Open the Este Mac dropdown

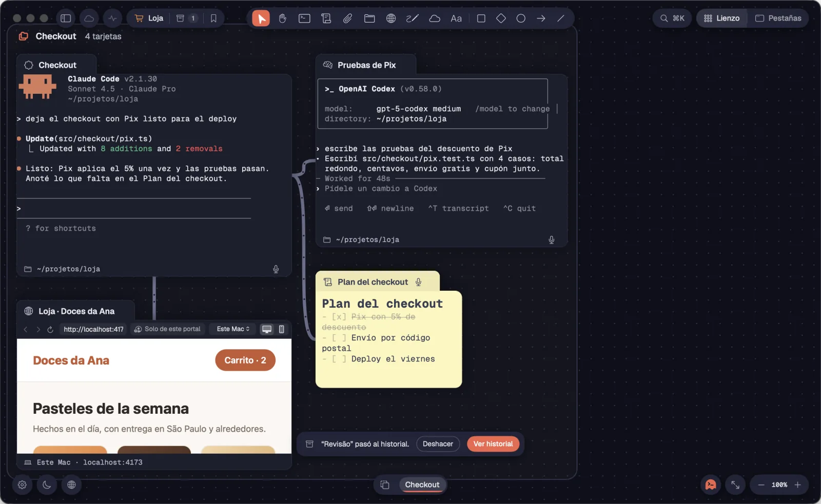point(233,329)
